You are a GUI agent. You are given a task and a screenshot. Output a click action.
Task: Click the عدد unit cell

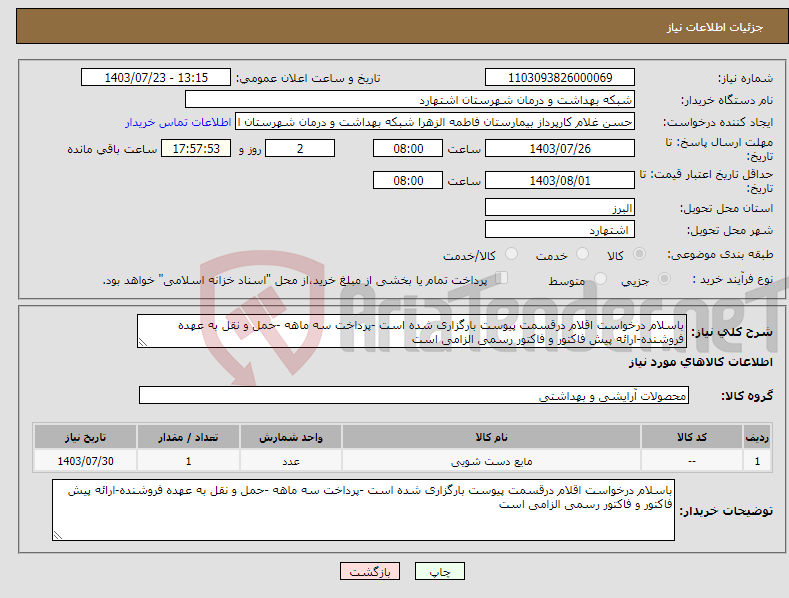[x=291, y=461]
